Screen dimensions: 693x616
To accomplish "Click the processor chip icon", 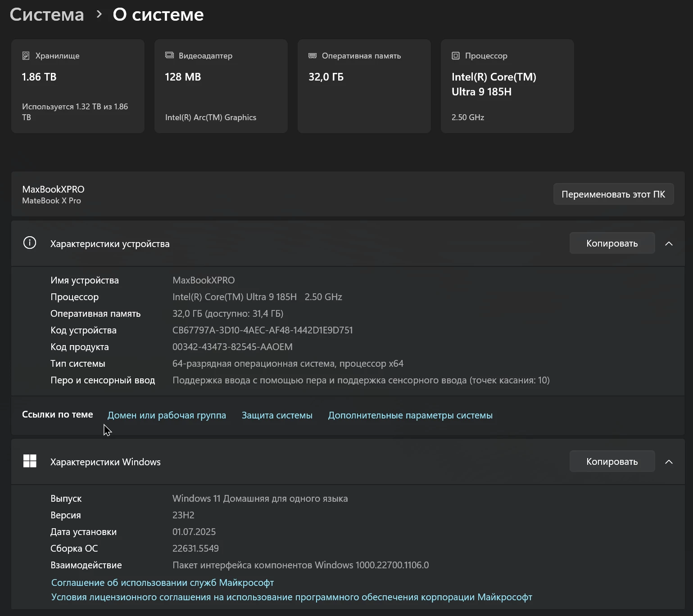I will [x=456, y=56].
